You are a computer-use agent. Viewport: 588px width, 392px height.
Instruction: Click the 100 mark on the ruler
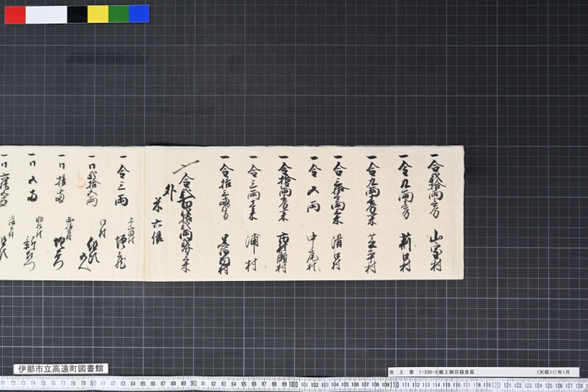click(x=293, y=385)
